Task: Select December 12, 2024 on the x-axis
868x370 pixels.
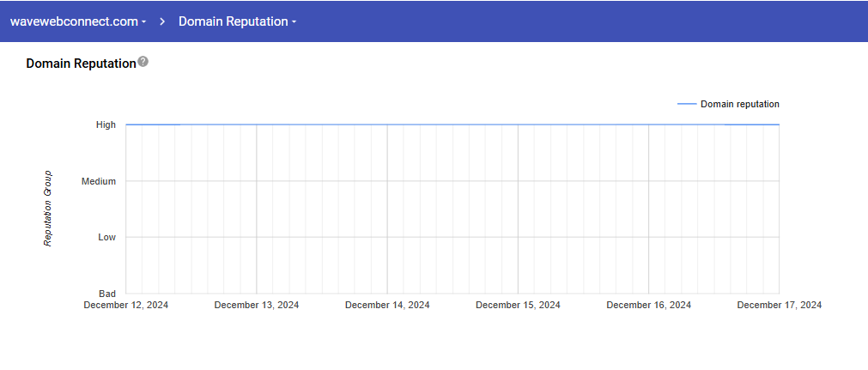Action: tap(126, 305)
